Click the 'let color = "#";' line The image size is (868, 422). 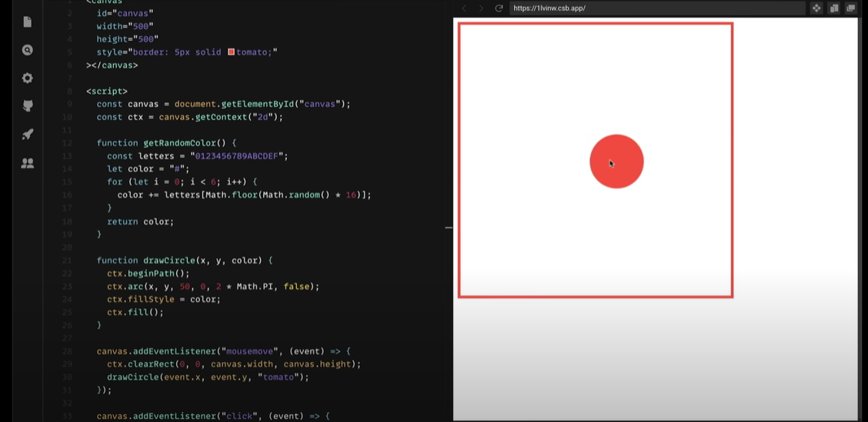[x=149, y=169]
